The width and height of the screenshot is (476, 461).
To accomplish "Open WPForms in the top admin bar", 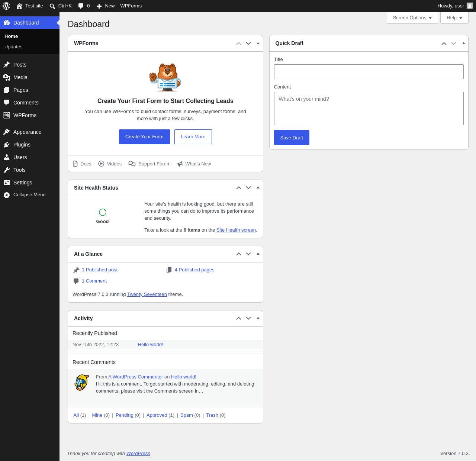I will point(131,6).
